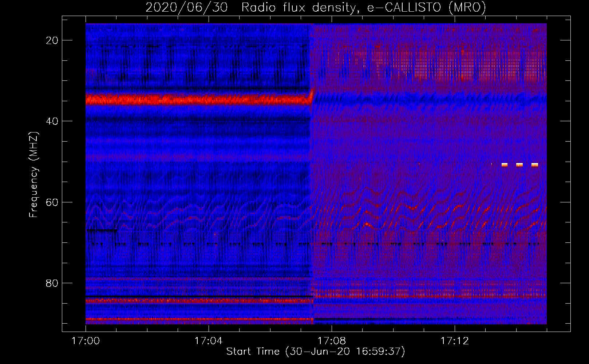Click the '17:08' time tick label

point(331,341)
